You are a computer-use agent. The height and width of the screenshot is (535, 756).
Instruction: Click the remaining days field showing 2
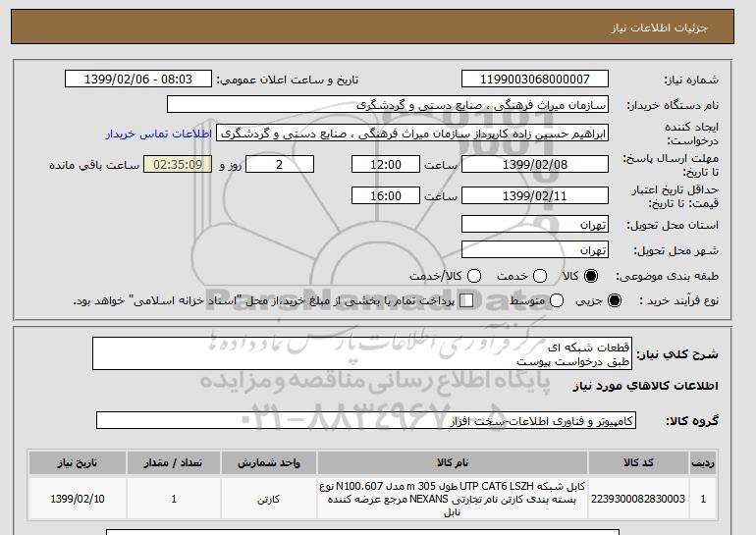tap(280, 164)
